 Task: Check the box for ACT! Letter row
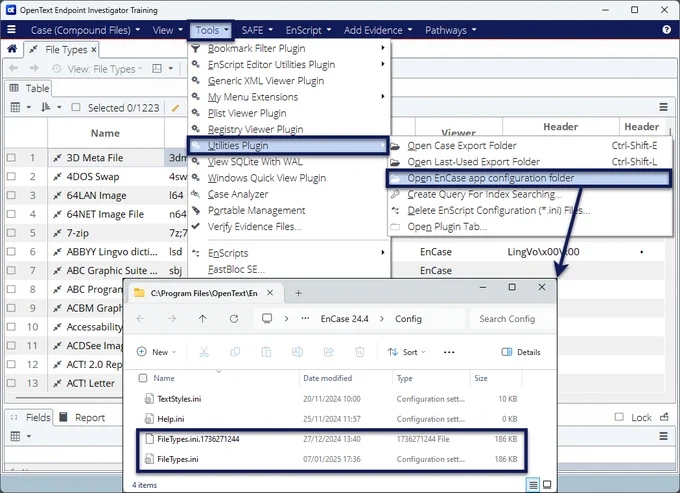click(x=11, y=383)
